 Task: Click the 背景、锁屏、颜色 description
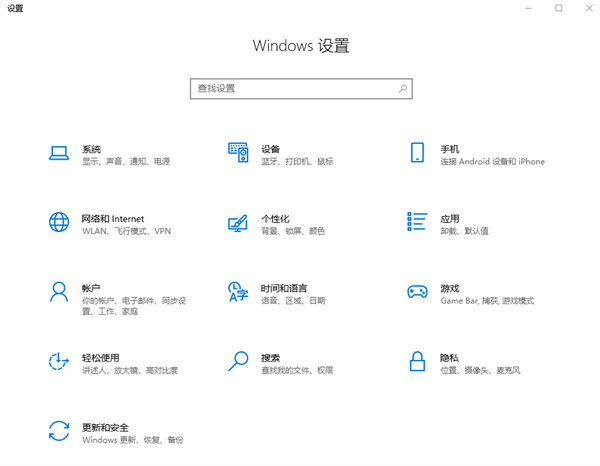(x=293, y=231)
